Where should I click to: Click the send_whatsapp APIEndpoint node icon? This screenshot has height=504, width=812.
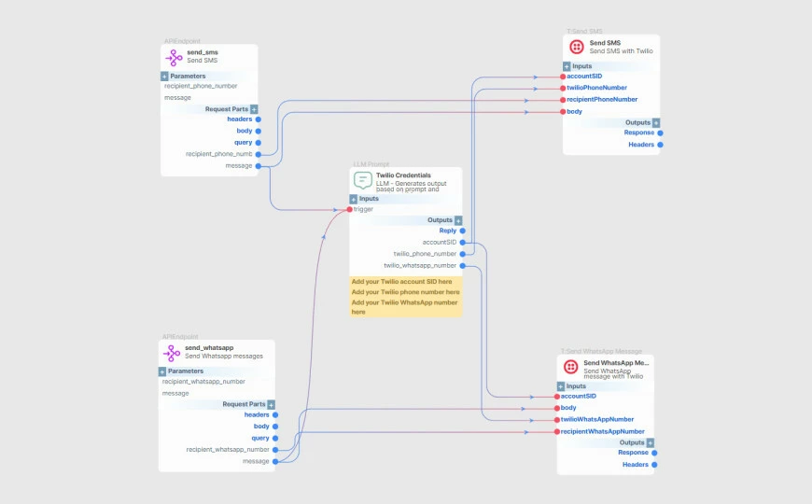[172, 353]
